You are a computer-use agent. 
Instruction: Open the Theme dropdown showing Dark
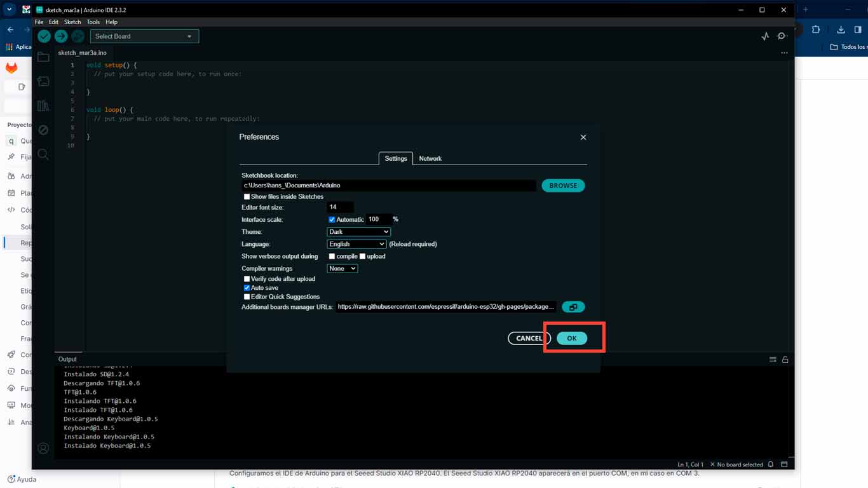tap(358, 232)
